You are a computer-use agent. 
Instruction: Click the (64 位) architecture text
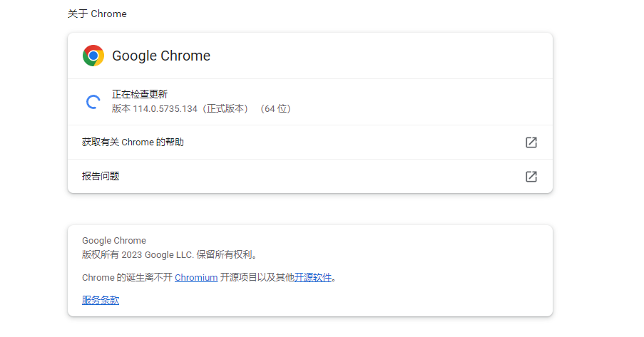click(275, 109)
